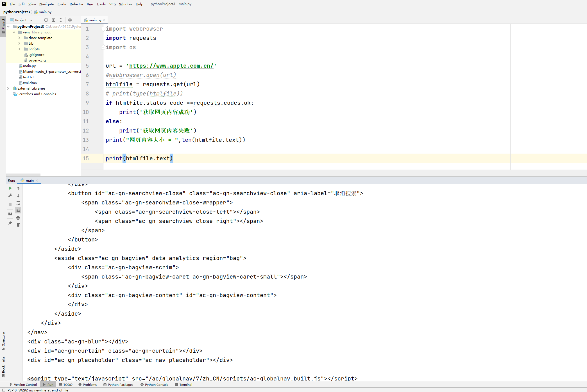Expand External Libraries node

[x=8, y=88]
